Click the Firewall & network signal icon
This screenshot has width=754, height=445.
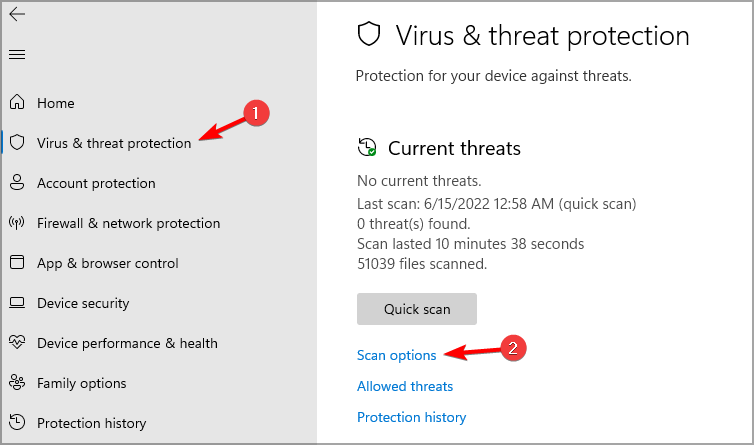point(17,223)
